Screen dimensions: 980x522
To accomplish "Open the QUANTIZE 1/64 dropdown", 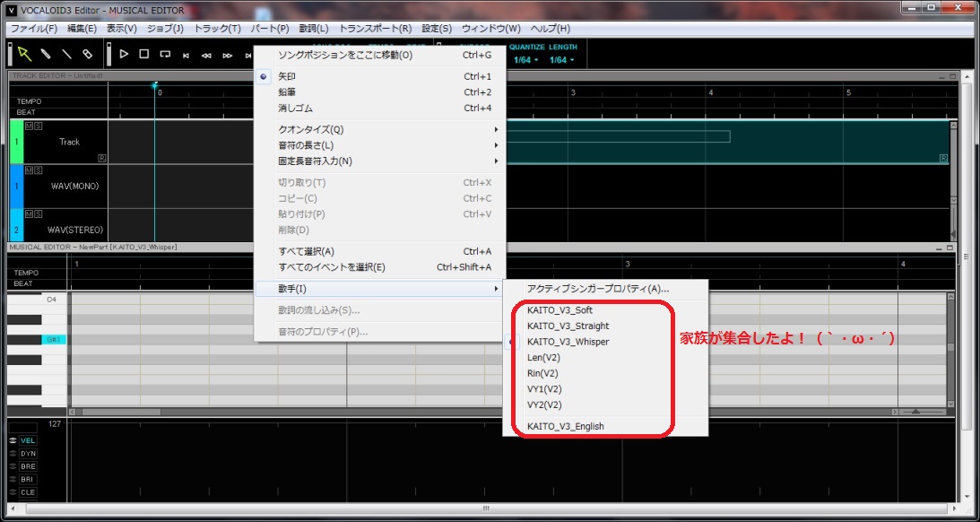I will pyautogui.click(x=525, y=60).
